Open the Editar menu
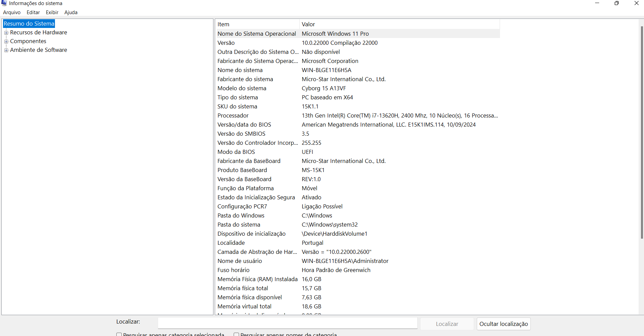The height and width of the screenshot is (336, 644). coord(33,12)
